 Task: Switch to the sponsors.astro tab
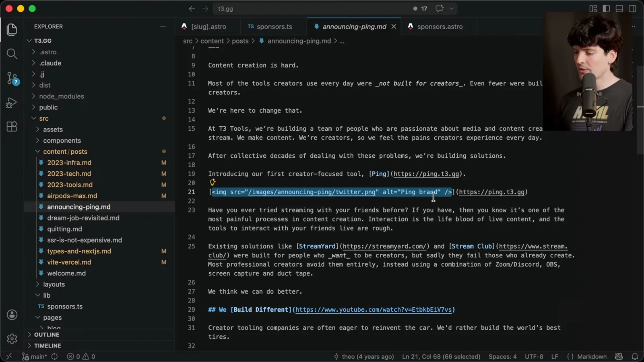[440, 27]
